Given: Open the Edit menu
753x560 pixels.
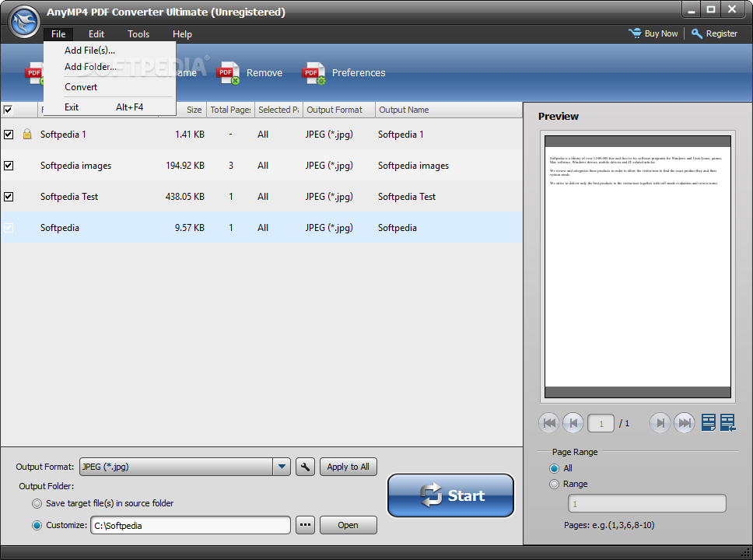Looking at the screenshot, I should [96, 34].
